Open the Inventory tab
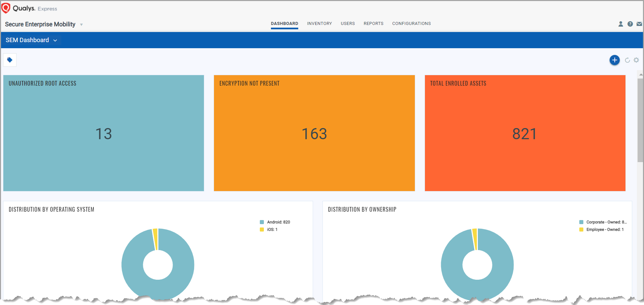 (x=319, y=24)
